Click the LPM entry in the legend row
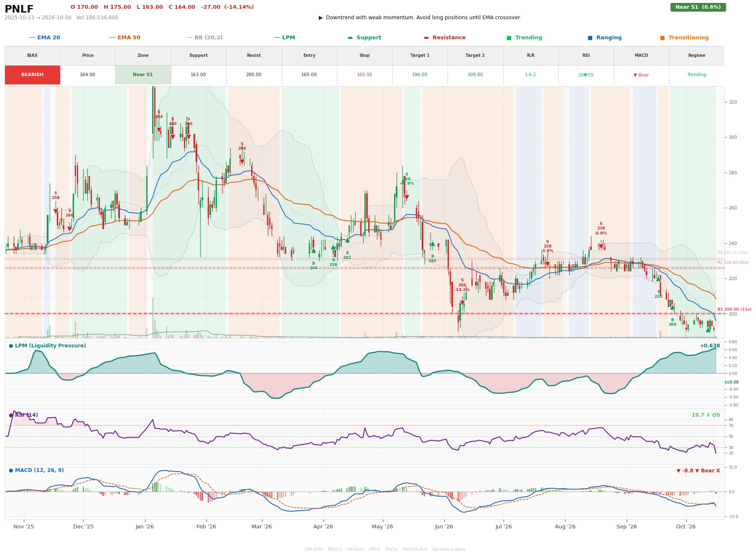The image size is (756, 556). click(x=284, y=38)
